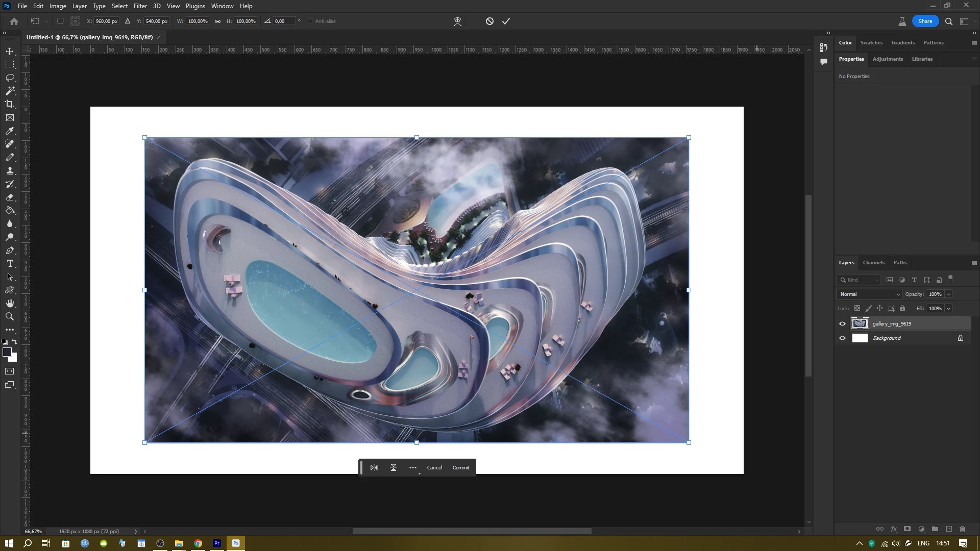Click the X position input field
Screen dimensions: 980x551
(x=106, y=21)
